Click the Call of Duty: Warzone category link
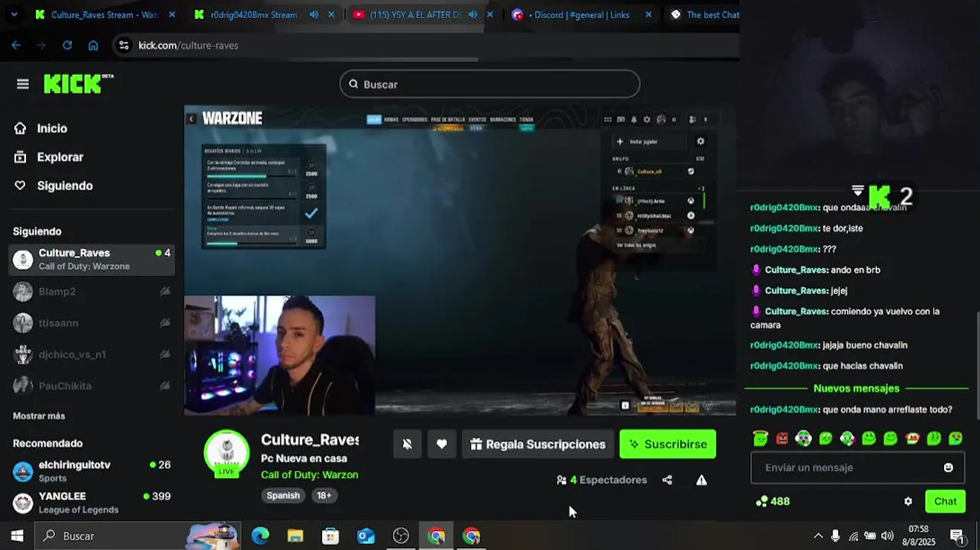This screenshot has width=980, height=550. 309,474
